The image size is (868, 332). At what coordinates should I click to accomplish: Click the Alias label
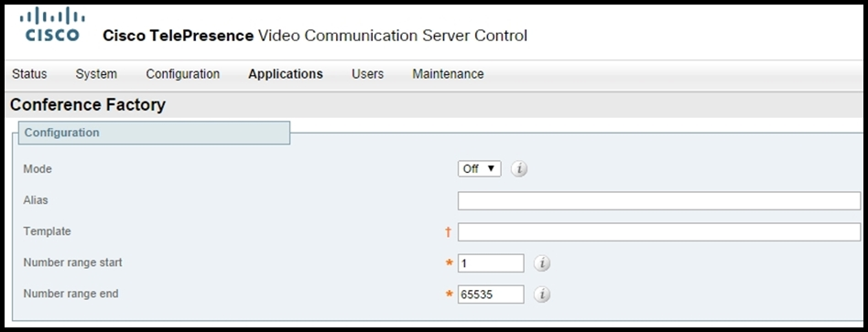click(x=36, y=200)
